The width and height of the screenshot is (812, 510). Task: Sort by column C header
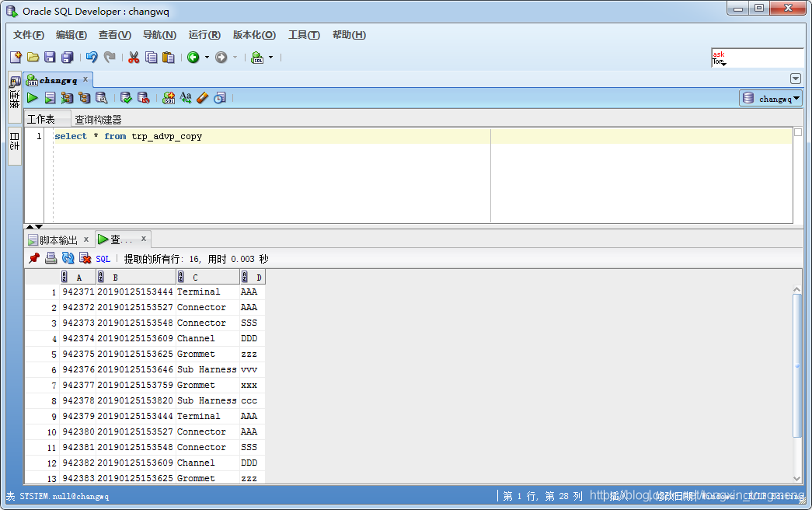coord(207,277)
